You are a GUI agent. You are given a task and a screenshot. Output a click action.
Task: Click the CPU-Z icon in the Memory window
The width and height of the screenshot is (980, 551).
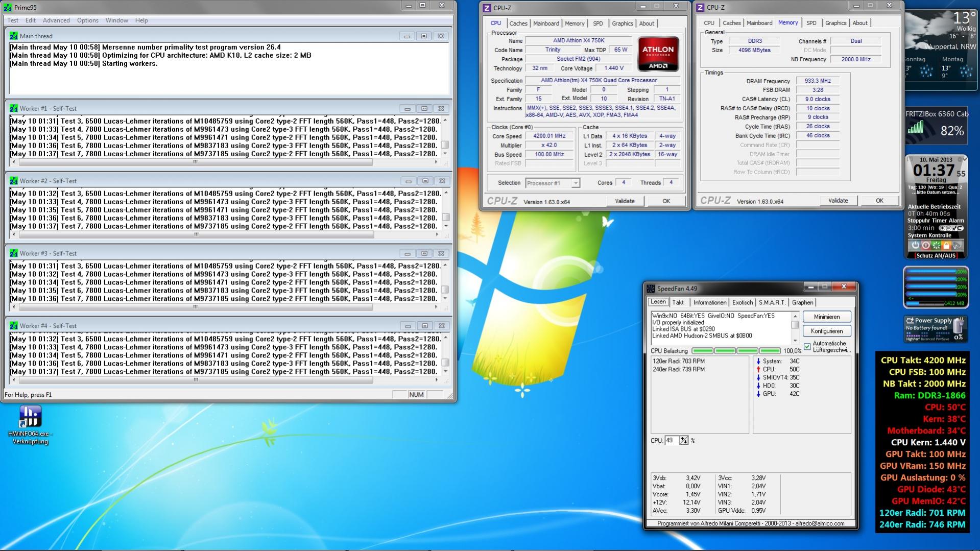(x=700, y=8)
